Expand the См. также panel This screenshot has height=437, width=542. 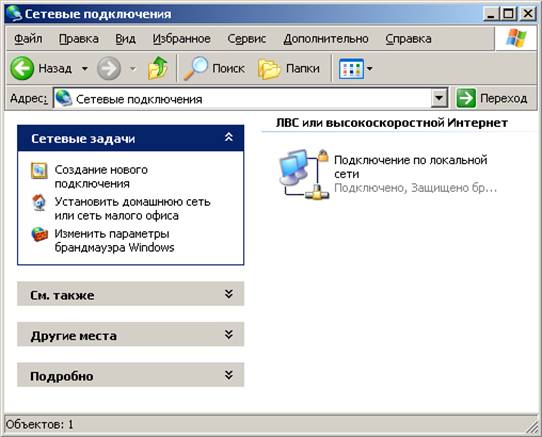(x=229, y=294)
